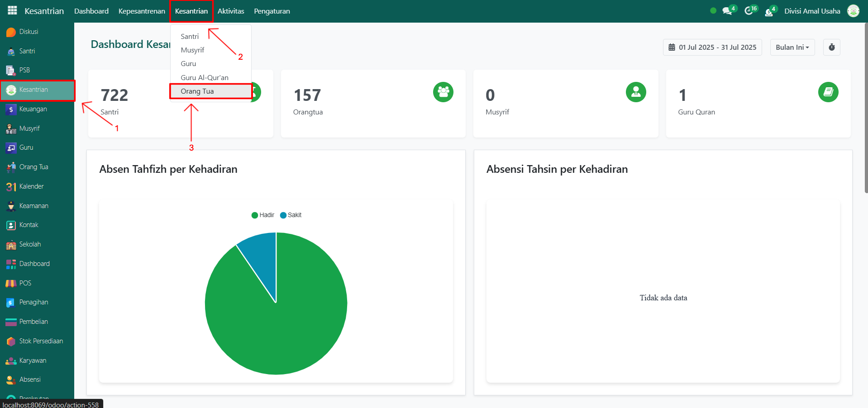868x408 pixels.
Task: Click the Dashboard link in top navbar
Action: [x=91, y=11]
